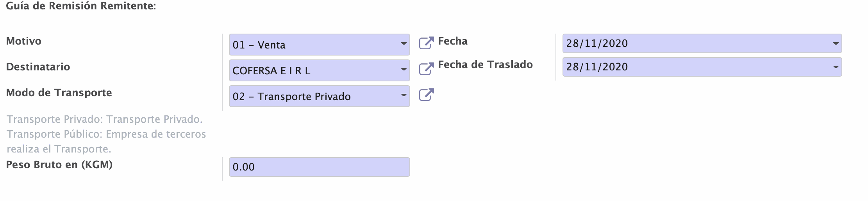Expand the Motivo dropdown arrow
Viewport: 868px width, 201px height.
pos(404,43)
